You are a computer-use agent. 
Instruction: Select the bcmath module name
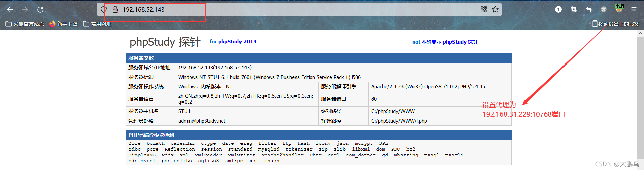click(156, 143)
